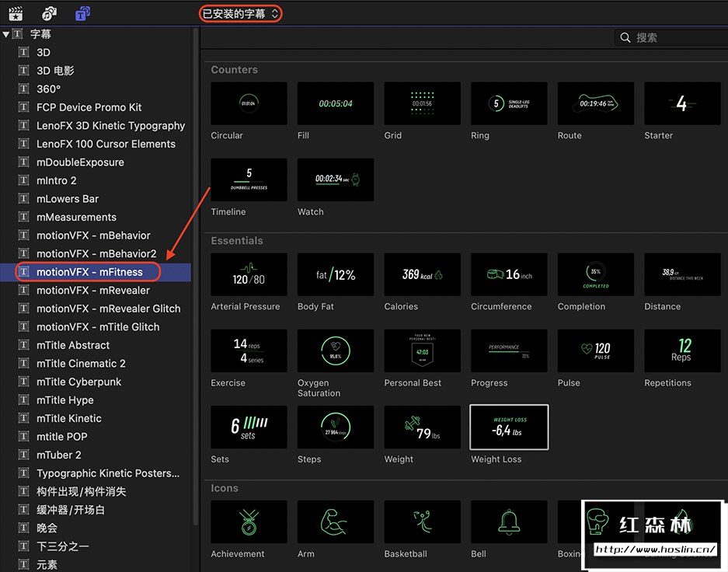
Task: Open LenoFX 3D Kinetic Typography category
Action: (x=110, y=125)
